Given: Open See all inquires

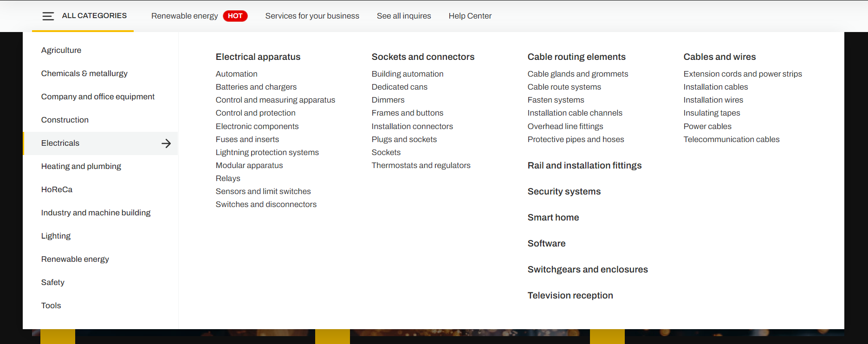Looking at the screenshot, I should tap(404, 16).
